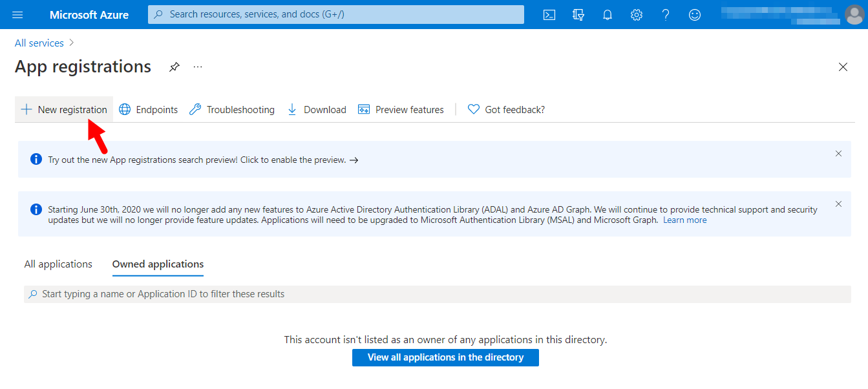Viewport: 868px width, 389px height.
Task: Open Troubleshooting
Action: point(232,109)
